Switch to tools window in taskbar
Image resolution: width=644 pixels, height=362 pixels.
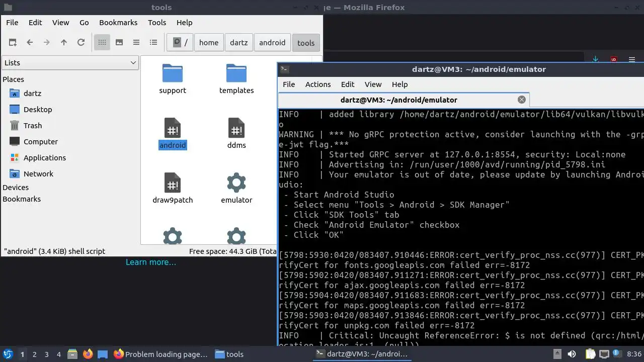[x=229, y=354]
